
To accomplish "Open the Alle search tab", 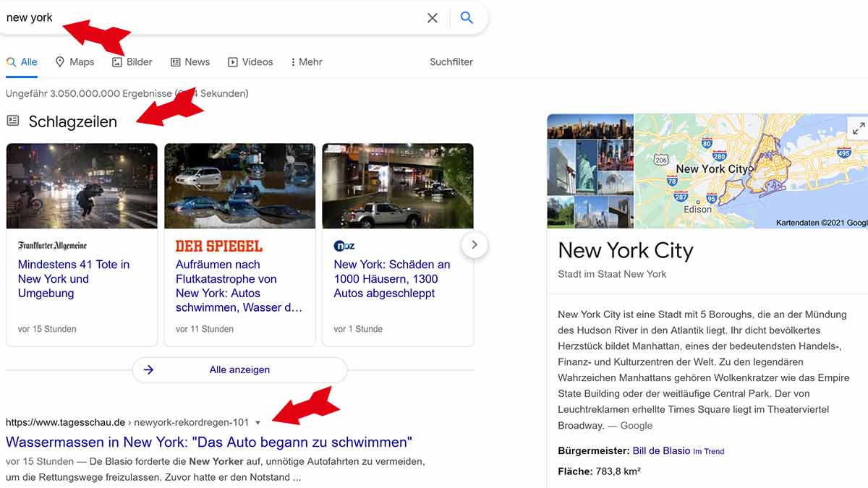I will [x=22, y=62].
